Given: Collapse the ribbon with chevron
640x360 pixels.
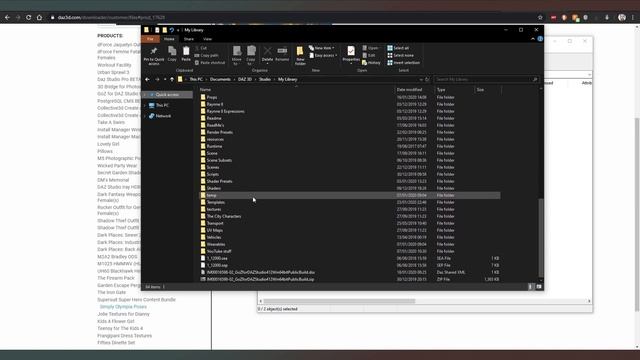Looking at the screenshot, I should click(x=533, y=39).
